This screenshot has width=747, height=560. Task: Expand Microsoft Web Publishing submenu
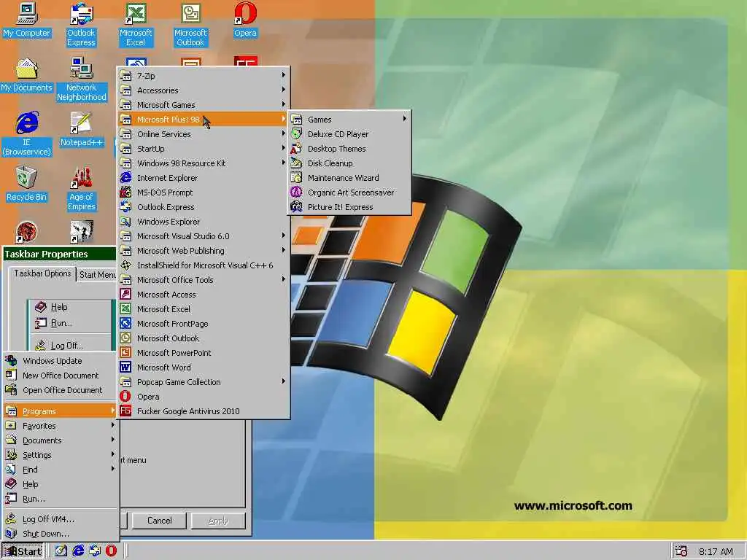point(204,251)
